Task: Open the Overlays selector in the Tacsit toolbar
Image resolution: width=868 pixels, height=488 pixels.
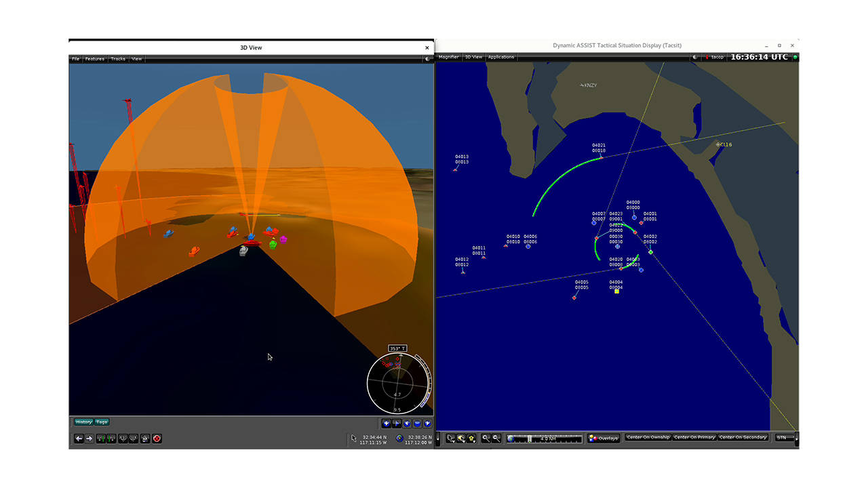Action: pyautogui.click(x=603, y=438)
